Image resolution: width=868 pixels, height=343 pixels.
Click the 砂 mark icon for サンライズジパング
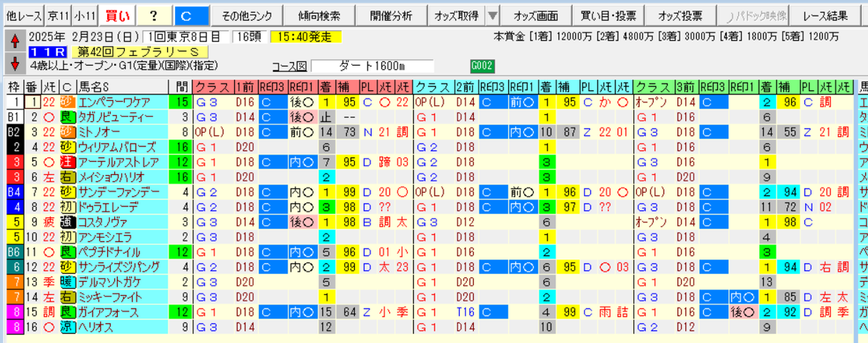tap(67, 267)
